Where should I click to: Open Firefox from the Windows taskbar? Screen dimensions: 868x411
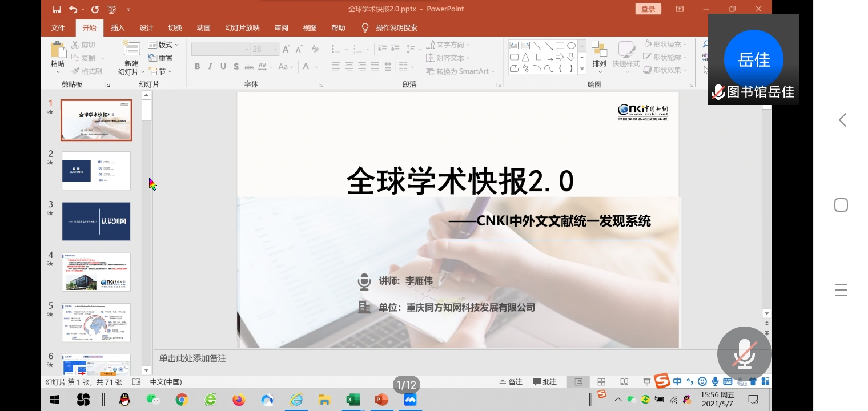[239, 400]
